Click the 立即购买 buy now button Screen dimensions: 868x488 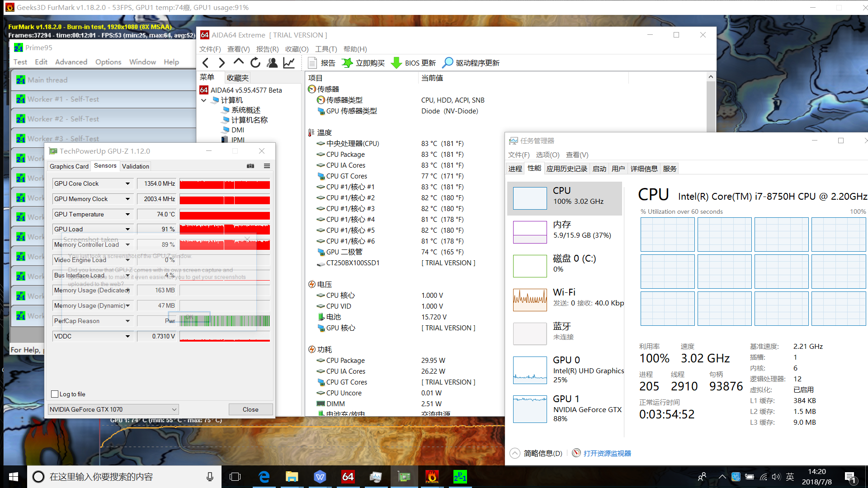click(363, 63)
